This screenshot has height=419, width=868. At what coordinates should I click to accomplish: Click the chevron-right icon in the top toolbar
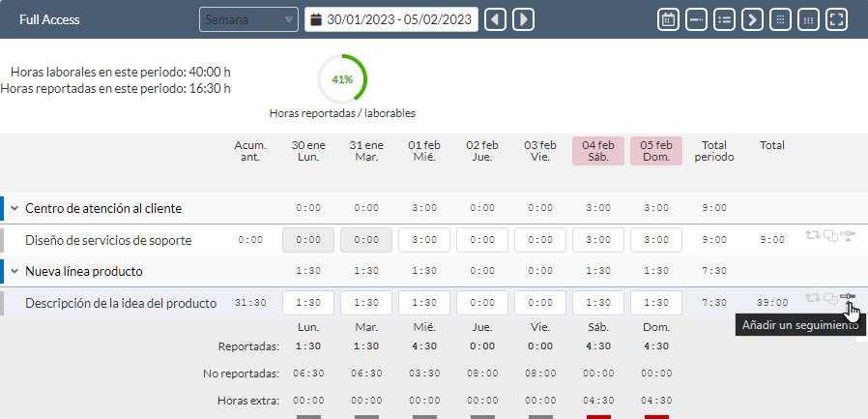pyautogui.click(x=752, y=19)
